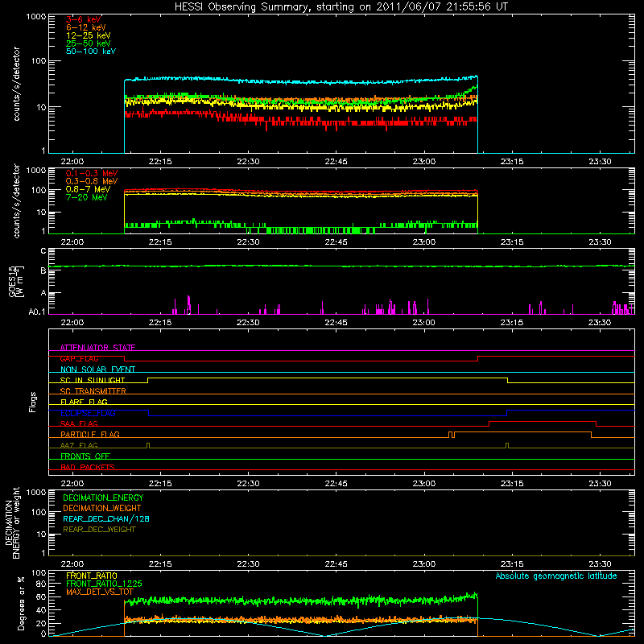The width and height of the screenshot is (644, 644).
Task: Pick the SC_TRANSMITTER flag label
Action: coord(93,391)
